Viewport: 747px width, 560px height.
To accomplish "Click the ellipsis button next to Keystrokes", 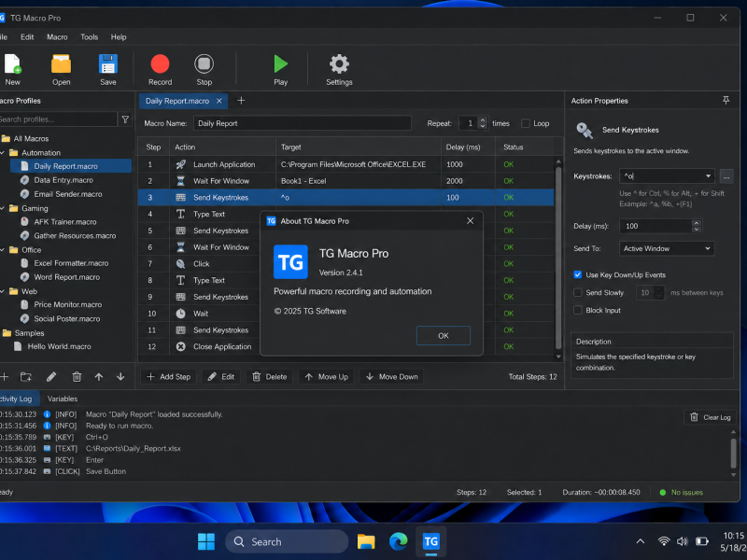I will tap(726, 176).
